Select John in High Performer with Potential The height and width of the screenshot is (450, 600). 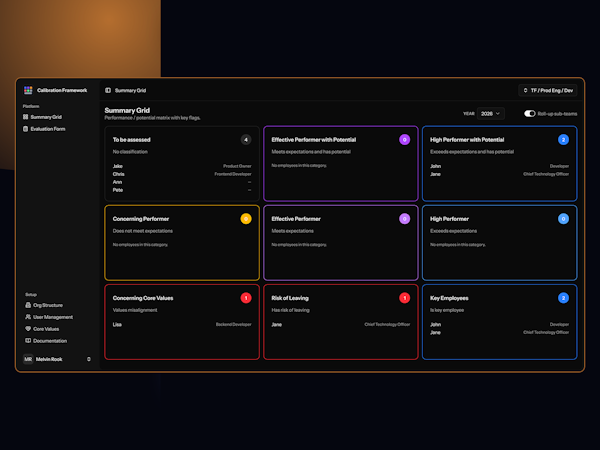click(x=435, y=166)
